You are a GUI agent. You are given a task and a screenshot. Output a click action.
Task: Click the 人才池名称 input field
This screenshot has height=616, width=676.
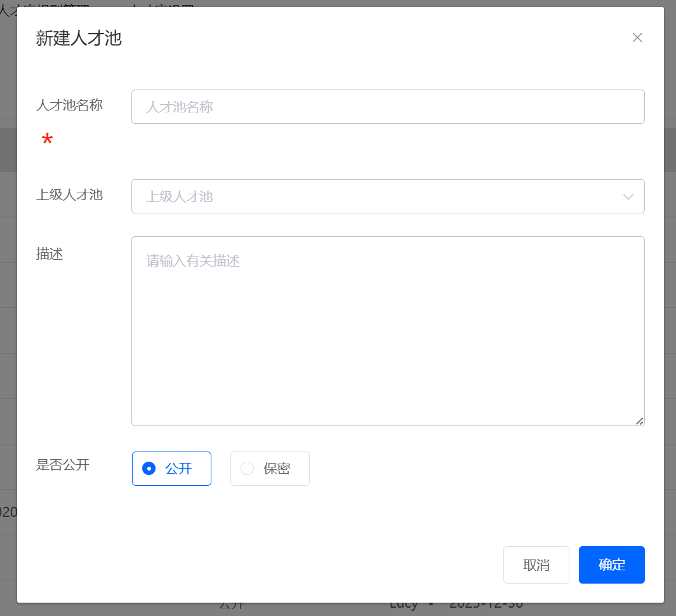pos(388,107)
